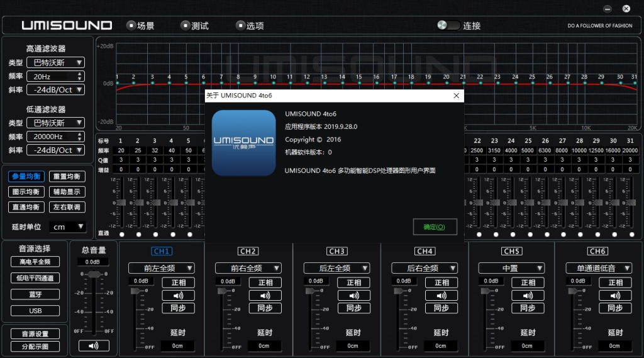Click EQ node 15 on the curve

359,84
